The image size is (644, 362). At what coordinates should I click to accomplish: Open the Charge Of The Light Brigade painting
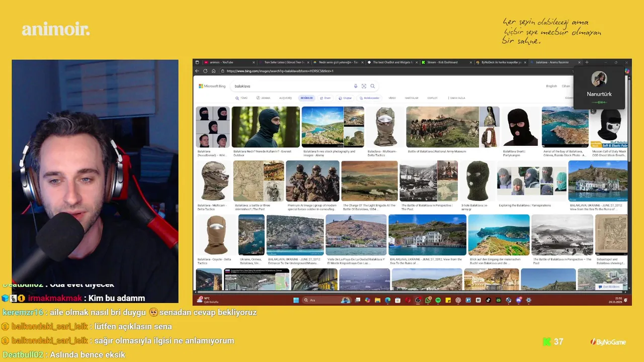369,181
